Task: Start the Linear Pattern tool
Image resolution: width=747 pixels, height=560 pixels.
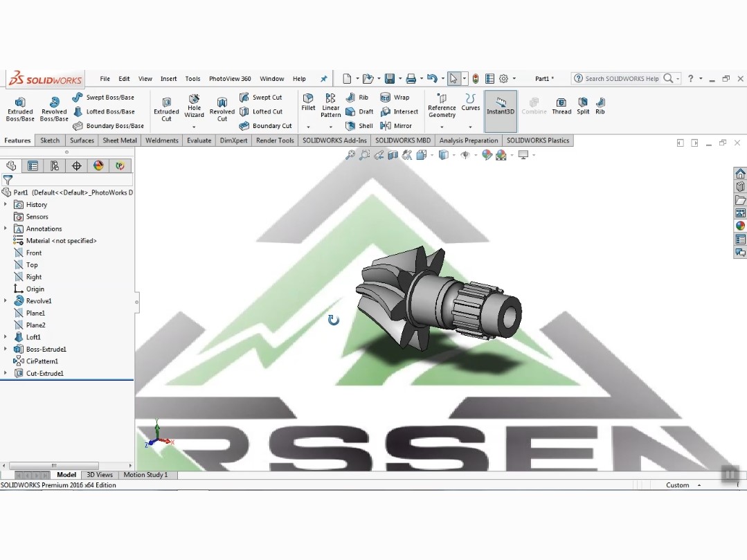Action: click(331, 105)
